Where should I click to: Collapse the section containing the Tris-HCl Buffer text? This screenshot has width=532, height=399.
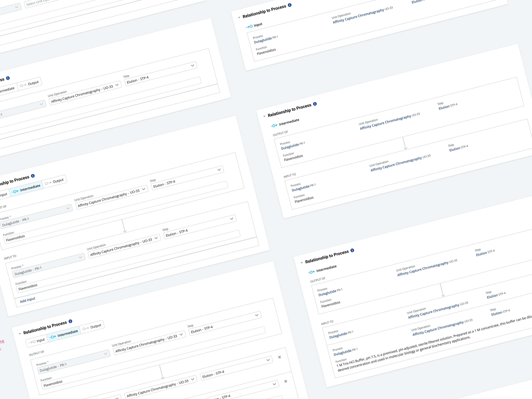point(302,263)
